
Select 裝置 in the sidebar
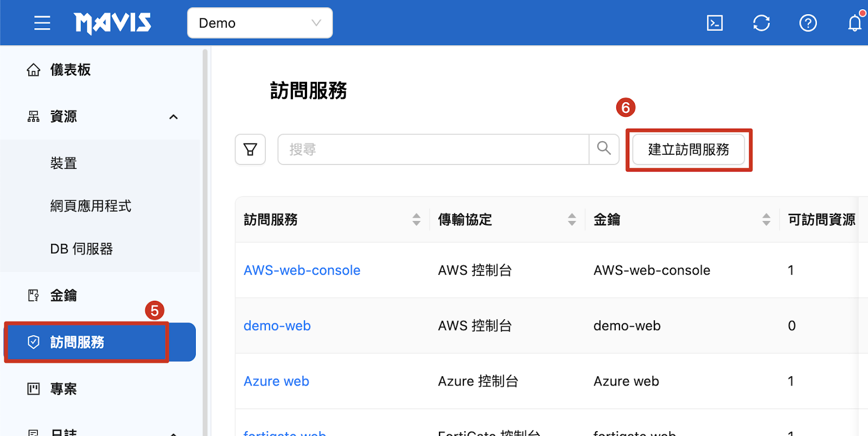point(63,163)
